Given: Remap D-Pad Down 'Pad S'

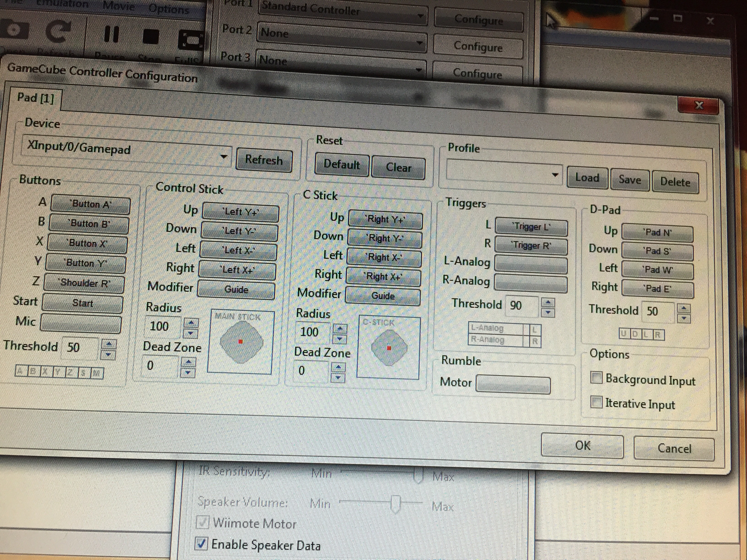Looking at the screenshot, I should [x=658, y=251].
